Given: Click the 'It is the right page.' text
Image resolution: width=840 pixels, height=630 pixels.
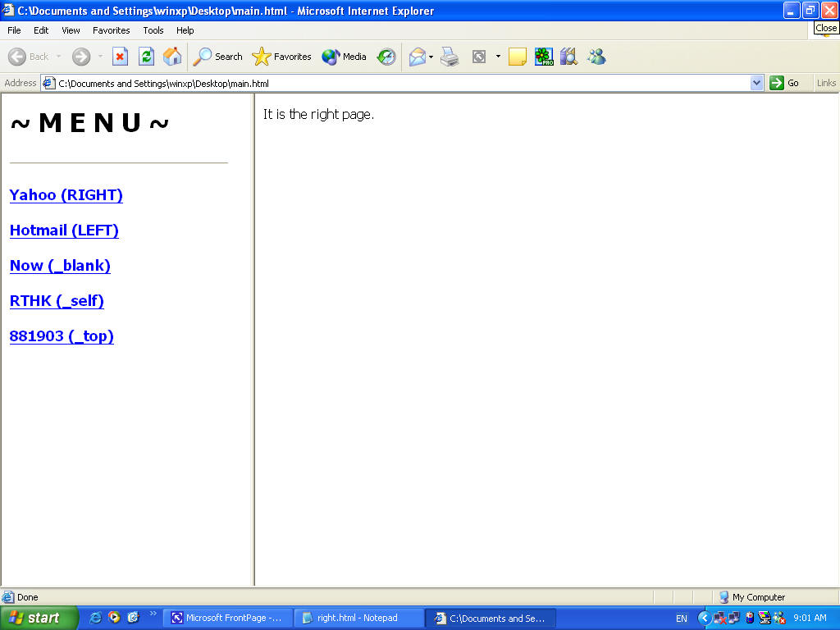Looking at the screenshot, I should point(318,115).
